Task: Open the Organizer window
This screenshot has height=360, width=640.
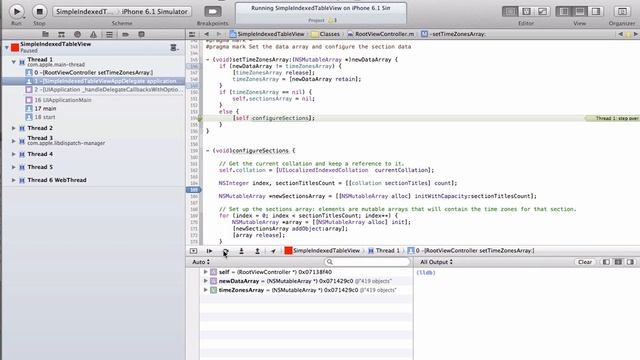Action: tap(622, 11)
